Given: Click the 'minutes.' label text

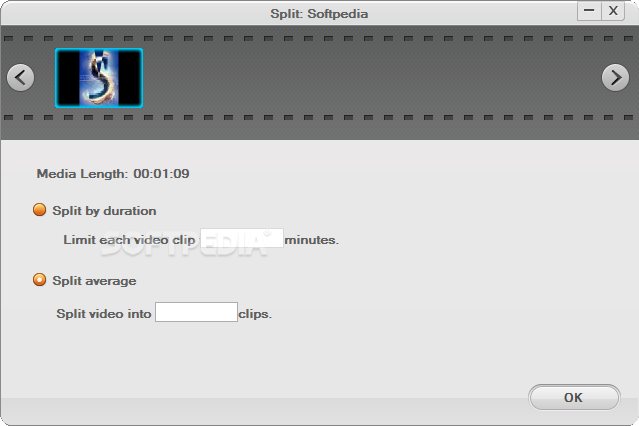Looking at the screenshot, I should click(312, 240).
